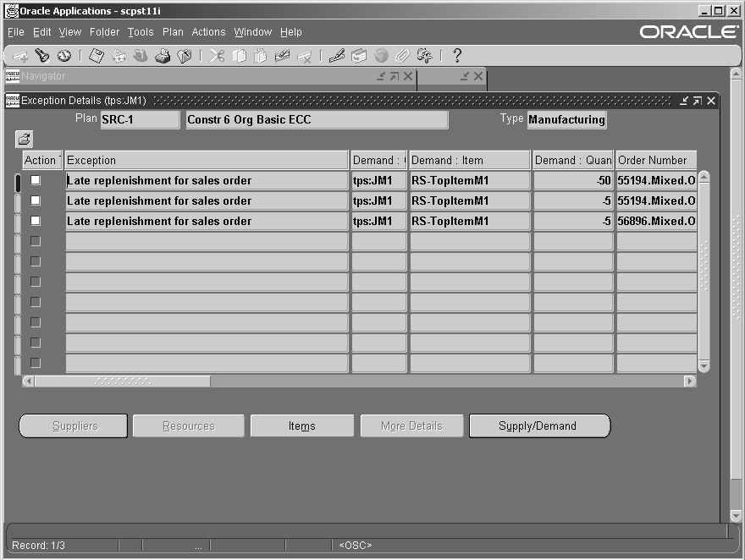This screenshot has height=560, width=745.
Task: Click RS-TopItemM1 in the 56896.Mixed.O row
Action: (469, 221)
